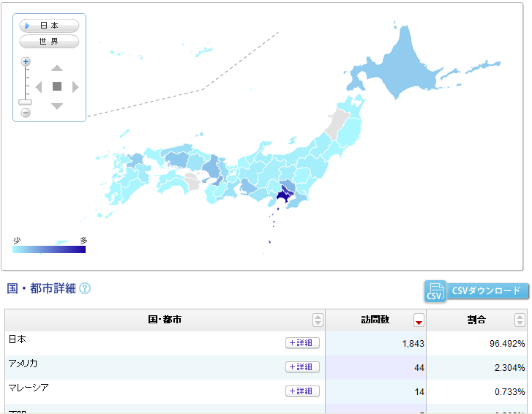Expand 詳細 for アメリカ row
The width and height of the screenshot is (532, 414).
[302, 367]
